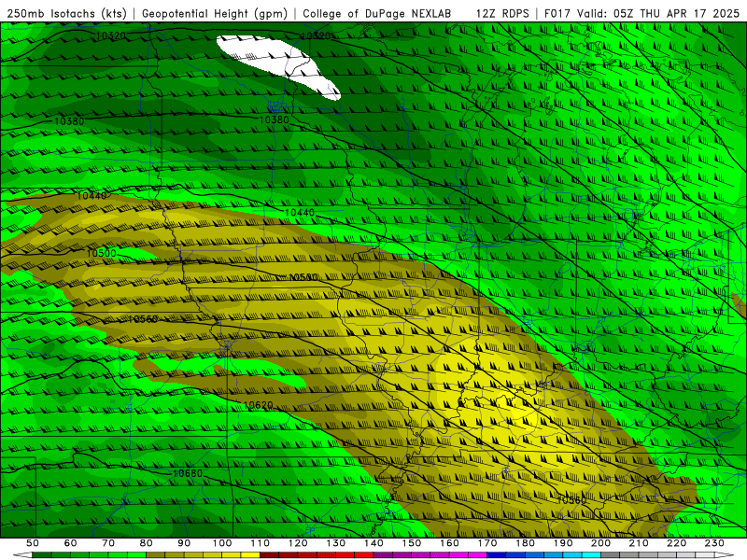The width and height of the screenshot is (747, 560).
Task: Click the darkest green legend swatch starting at 50
Action: (x=42, y=554)
